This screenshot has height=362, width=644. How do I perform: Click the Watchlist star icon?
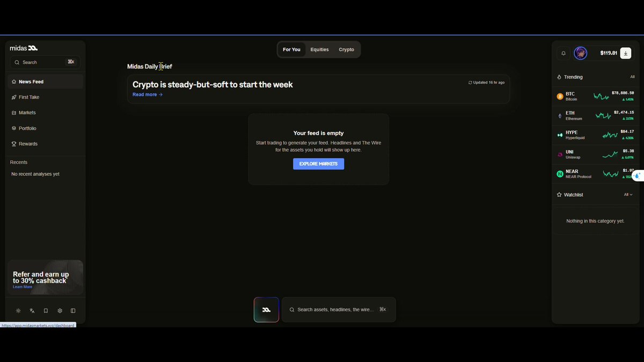coord(559,195)
